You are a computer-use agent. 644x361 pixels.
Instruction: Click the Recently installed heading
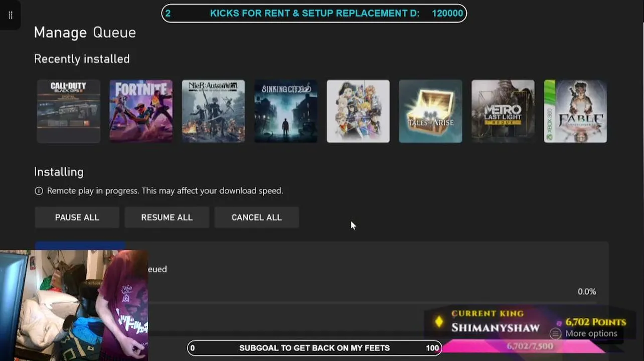point(82,59)
